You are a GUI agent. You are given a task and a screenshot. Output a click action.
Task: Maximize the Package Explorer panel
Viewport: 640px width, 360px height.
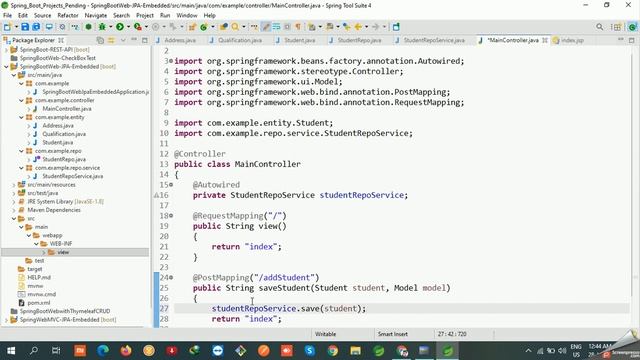pos(144,40)
